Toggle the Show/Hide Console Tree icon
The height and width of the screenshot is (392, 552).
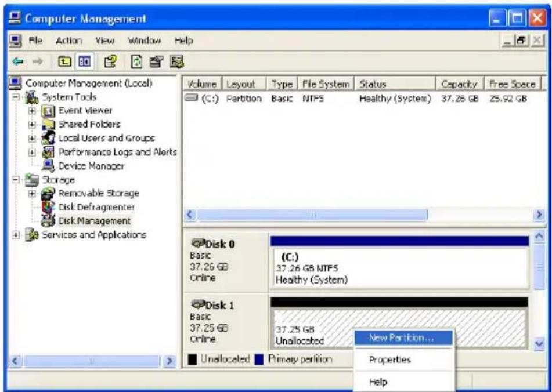tap(85, 62)
